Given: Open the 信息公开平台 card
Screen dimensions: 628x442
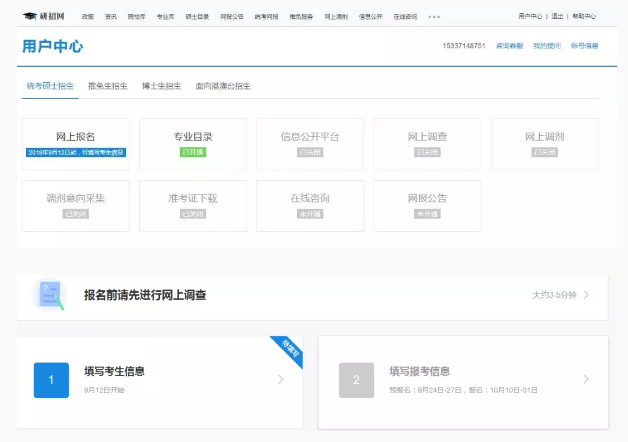Looking at the screenshot, I should click(x=310, y=144).
